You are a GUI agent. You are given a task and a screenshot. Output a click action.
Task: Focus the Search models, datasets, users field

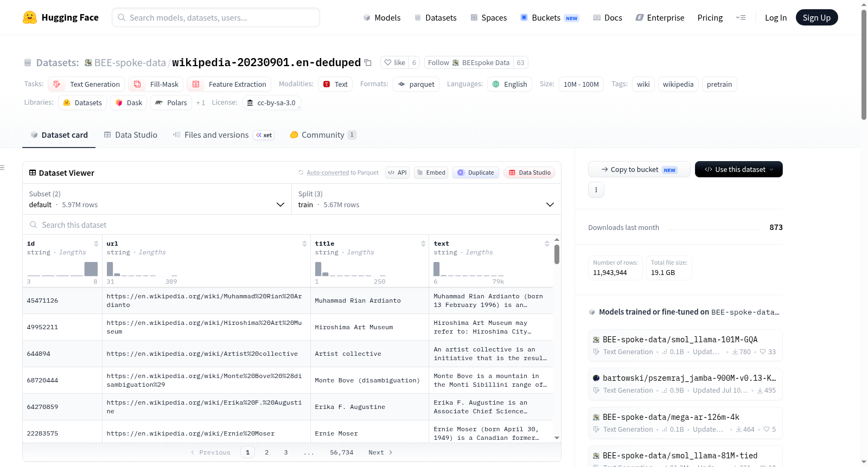(x=216, y=17)
